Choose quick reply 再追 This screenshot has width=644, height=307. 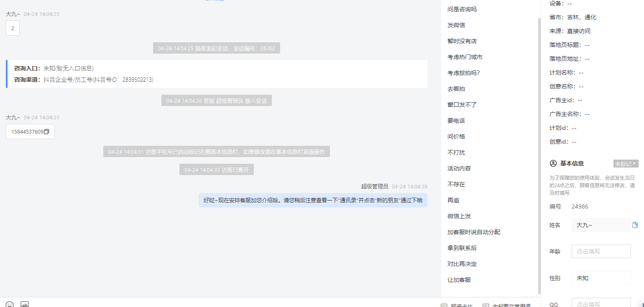(453, 200)
